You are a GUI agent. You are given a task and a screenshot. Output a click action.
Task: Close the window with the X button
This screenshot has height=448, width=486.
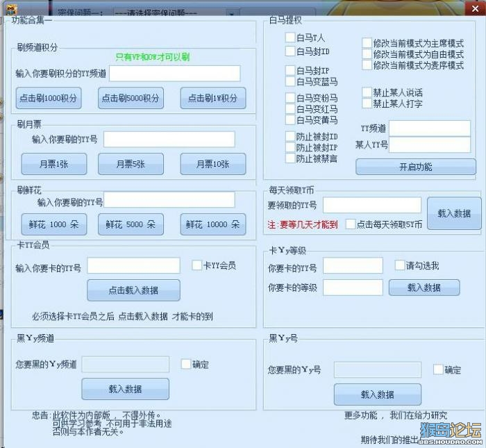[475, 8]
